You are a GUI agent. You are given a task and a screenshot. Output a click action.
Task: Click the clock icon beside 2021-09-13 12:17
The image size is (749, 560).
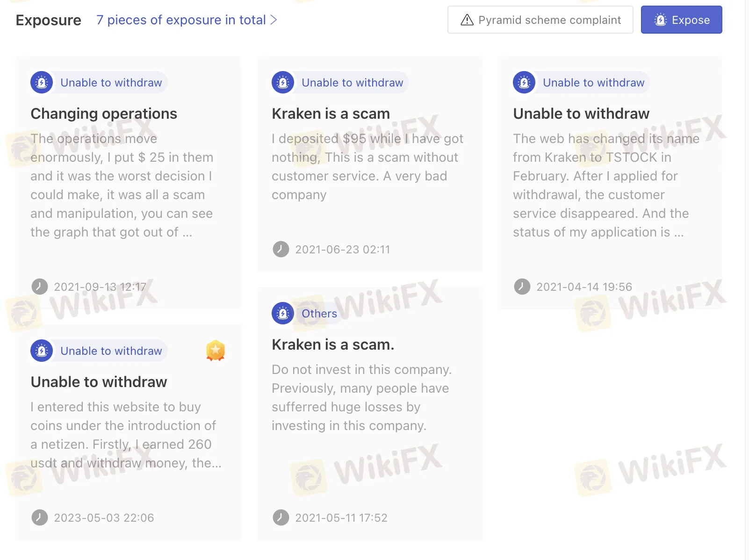pyautogui.click(x=40, y=287)
